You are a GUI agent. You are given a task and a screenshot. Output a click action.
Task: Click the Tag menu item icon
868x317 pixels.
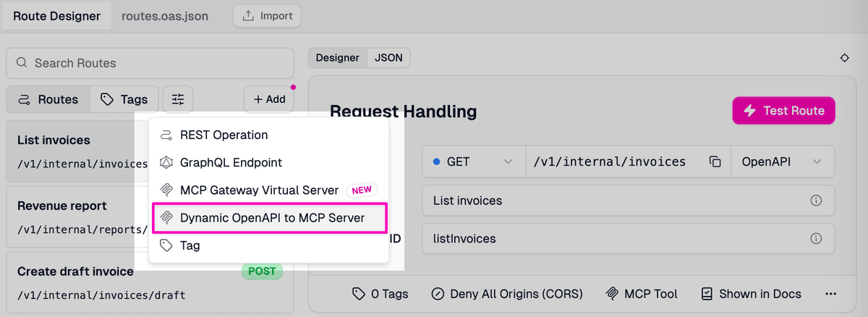(x=166, y=245)
